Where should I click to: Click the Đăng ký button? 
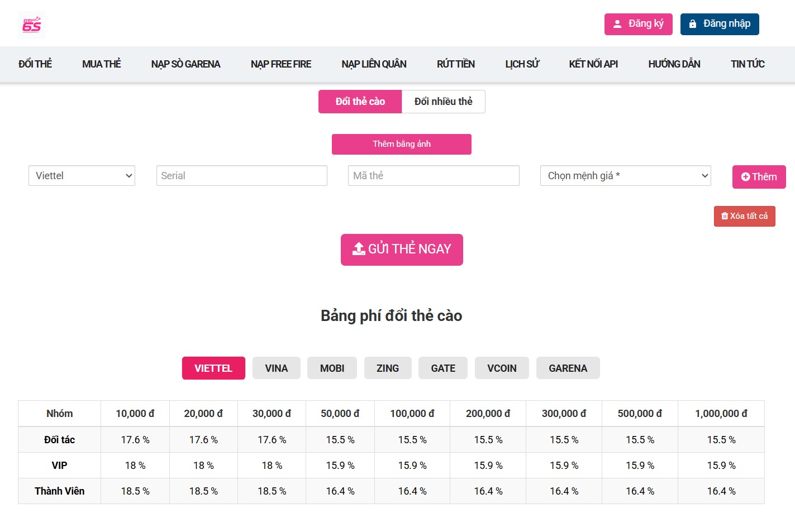click(638, 24)
